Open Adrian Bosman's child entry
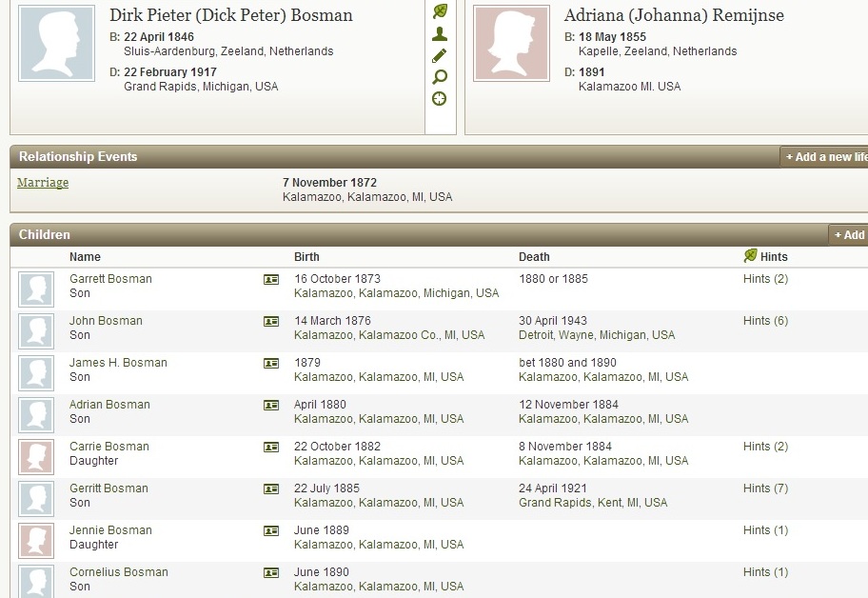This screenshot has height=598, width=868. click(108, 405)
